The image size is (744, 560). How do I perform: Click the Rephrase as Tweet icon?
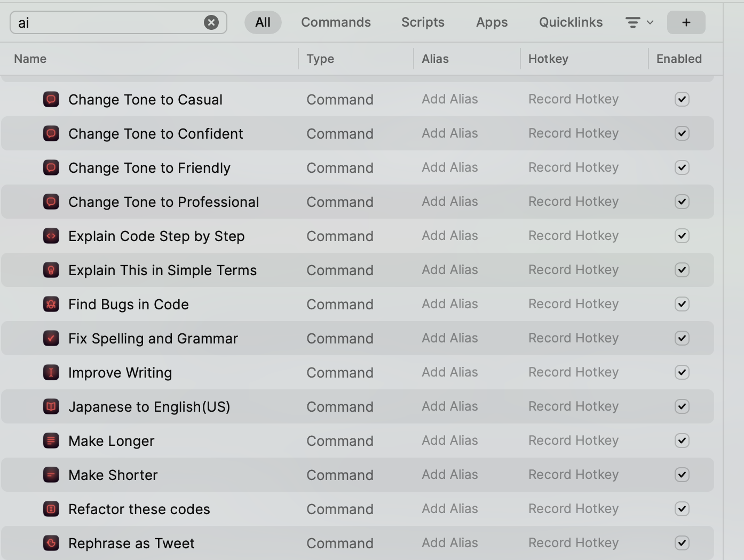[51, 543]
